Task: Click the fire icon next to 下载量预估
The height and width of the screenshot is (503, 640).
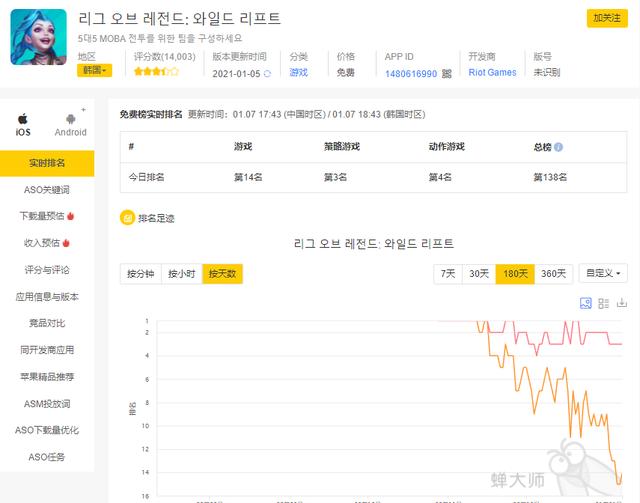Action: tap(70, 216)
